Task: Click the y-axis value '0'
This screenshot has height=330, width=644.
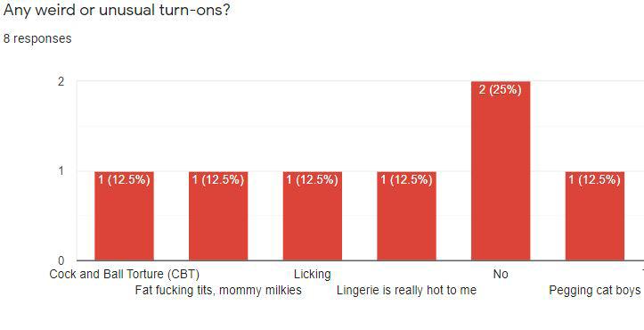Action: (61, 260)
